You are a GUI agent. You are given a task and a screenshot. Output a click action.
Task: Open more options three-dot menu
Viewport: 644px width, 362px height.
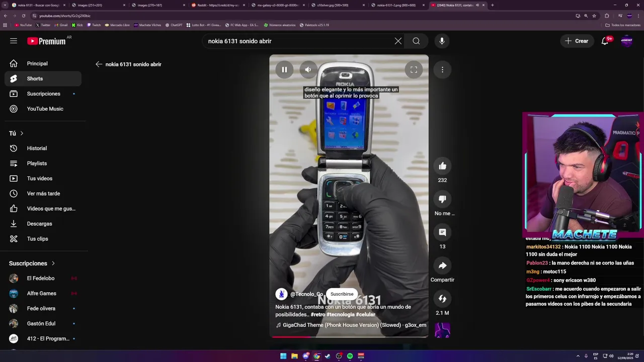point(442,70)
